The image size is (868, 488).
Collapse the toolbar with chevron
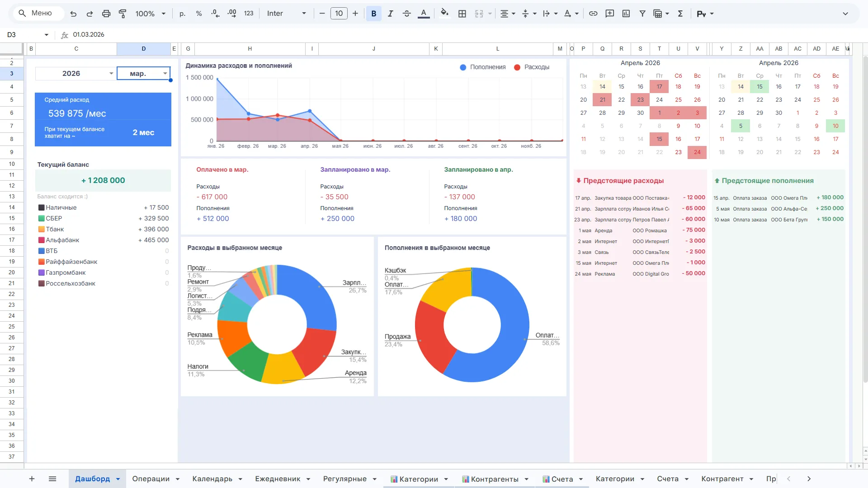(845, 14)
